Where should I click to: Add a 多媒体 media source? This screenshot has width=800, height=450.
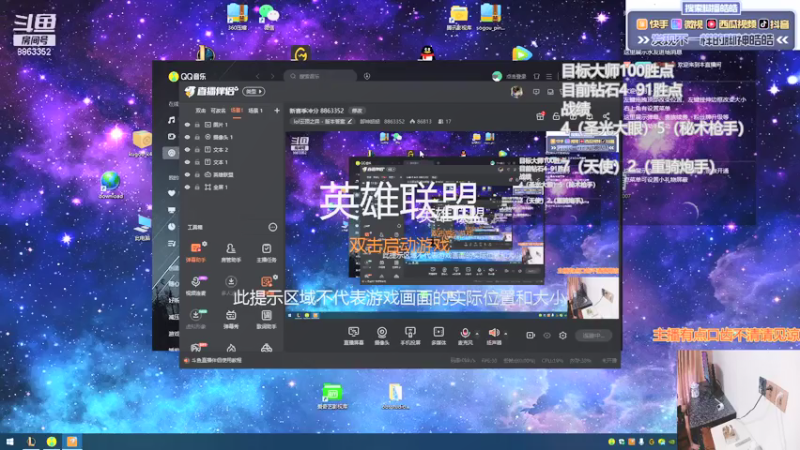click(x=439, y=336)
